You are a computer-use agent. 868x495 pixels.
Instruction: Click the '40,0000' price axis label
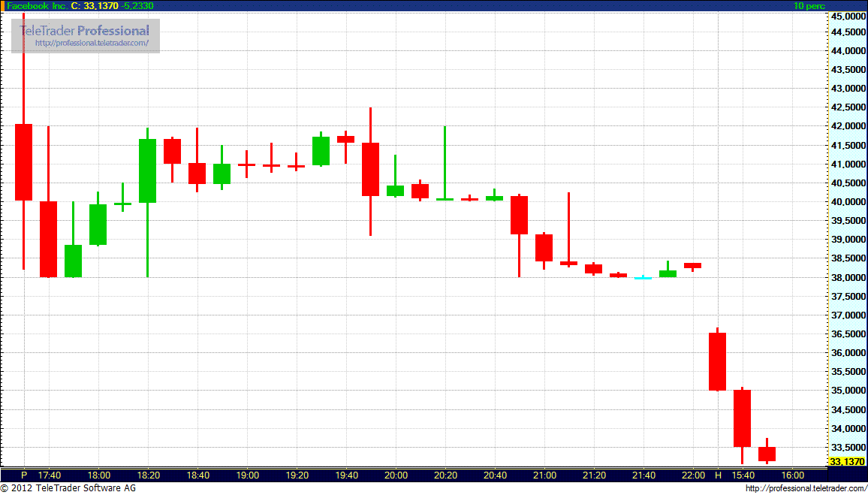(x=848, y=202)
